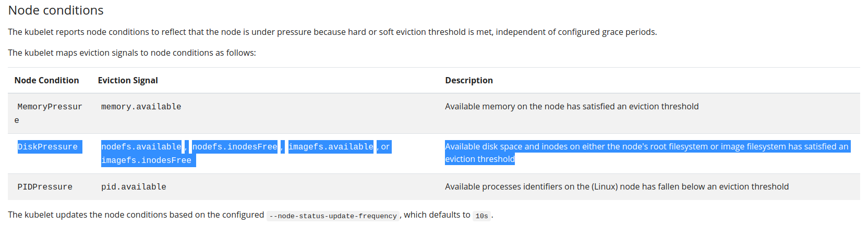This screenshot has height=226, width=868.
Task: Click the sentence about mapping eviction signals
Action: [x=132, y=53]
